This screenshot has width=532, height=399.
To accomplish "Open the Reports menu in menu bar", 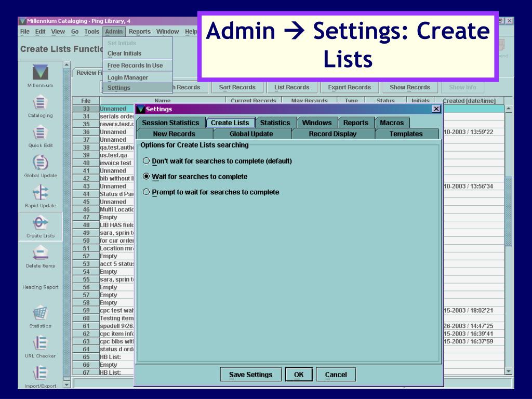I will (x=139, y=32).
